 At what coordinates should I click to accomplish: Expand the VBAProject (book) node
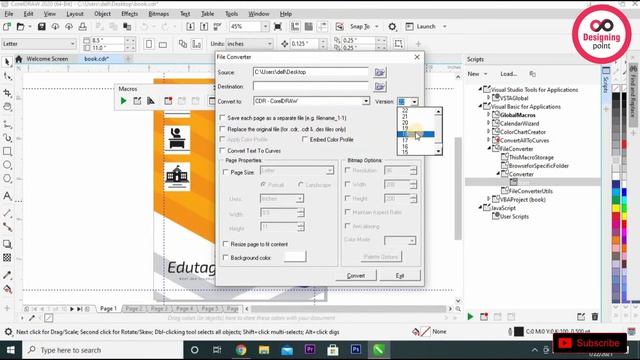[489, 199]
